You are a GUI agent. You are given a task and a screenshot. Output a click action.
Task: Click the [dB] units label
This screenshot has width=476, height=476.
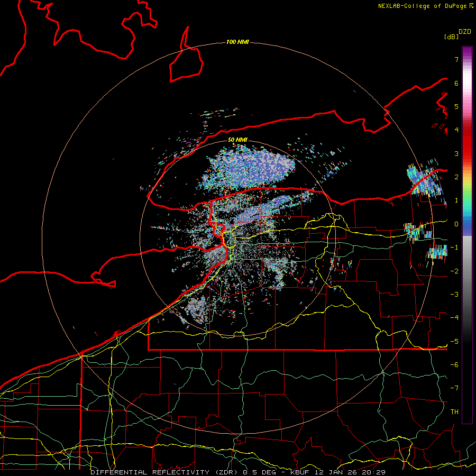point(452,36)
